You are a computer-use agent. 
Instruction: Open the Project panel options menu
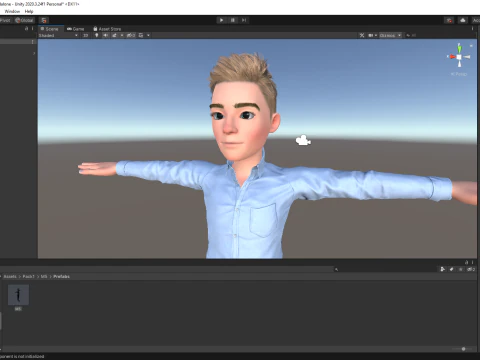pos(472,262)
